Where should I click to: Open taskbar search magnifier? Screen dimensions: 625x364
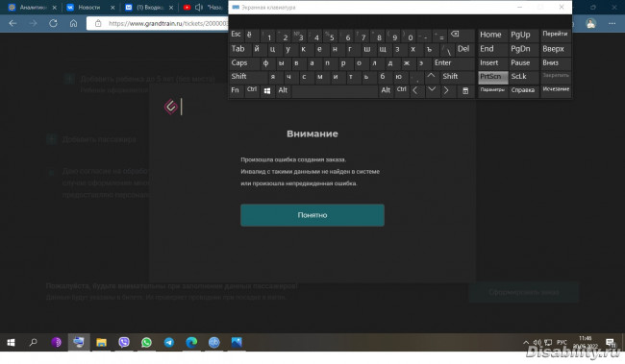coord(34,342)
